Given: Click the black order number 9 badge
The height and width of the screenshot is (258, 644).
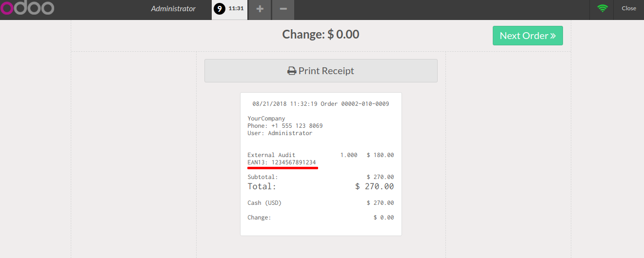Looking at the screenshot, I should coord(220,9).
